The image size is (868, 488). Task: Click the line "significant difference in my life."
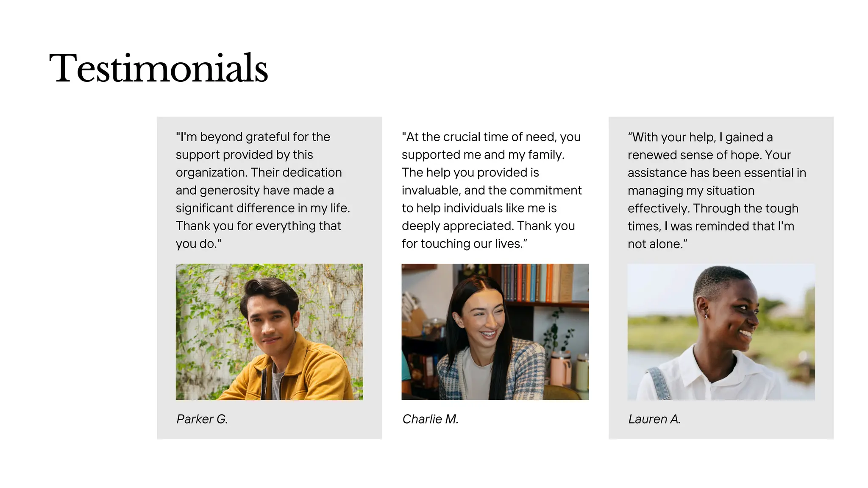click(x=263, y=208)
